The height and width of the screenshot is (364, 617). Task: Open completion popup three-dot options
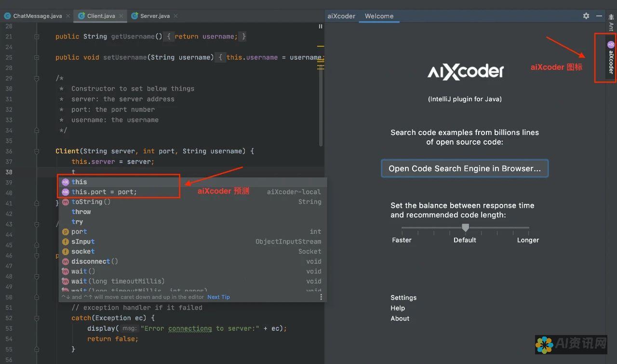point(322,297)
